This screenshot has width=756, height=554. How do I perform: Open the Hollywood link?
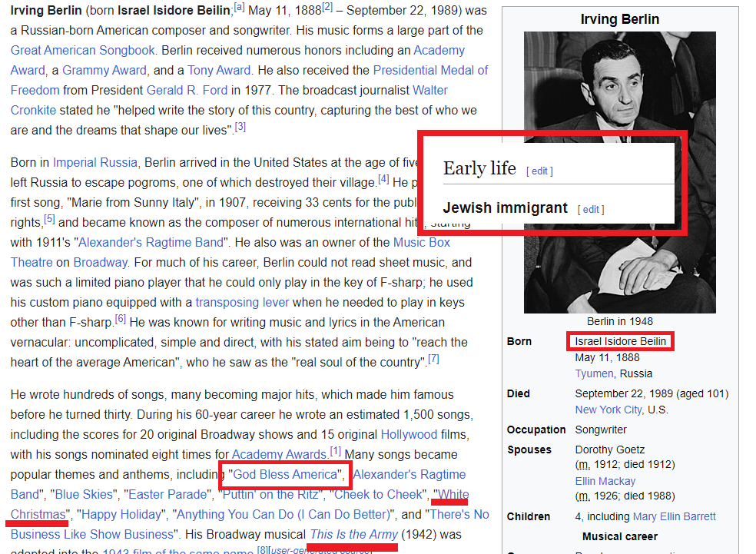coord(409,434)
